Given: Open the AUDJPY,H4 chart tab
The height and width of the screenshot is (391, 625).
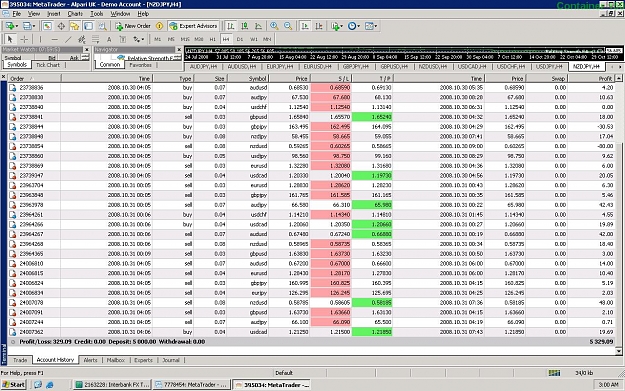Looking at the screenshot, I should pos(203,67).
